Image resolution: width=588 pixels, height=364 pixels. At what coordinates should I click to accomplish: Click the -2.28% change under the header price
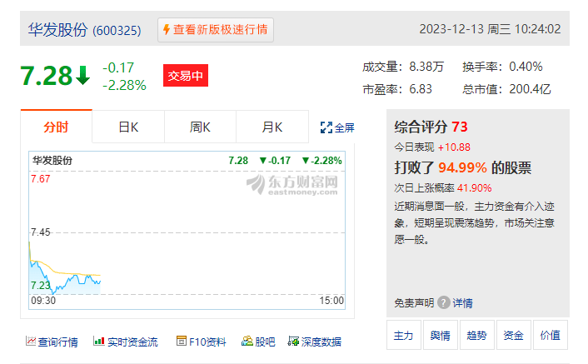click(x=124, y=85)
